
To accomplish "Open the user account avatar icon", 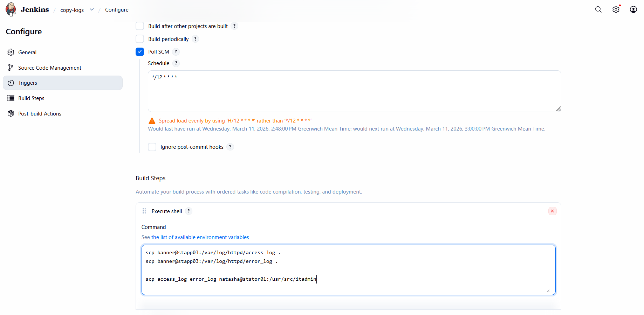I will pos(633,9).
